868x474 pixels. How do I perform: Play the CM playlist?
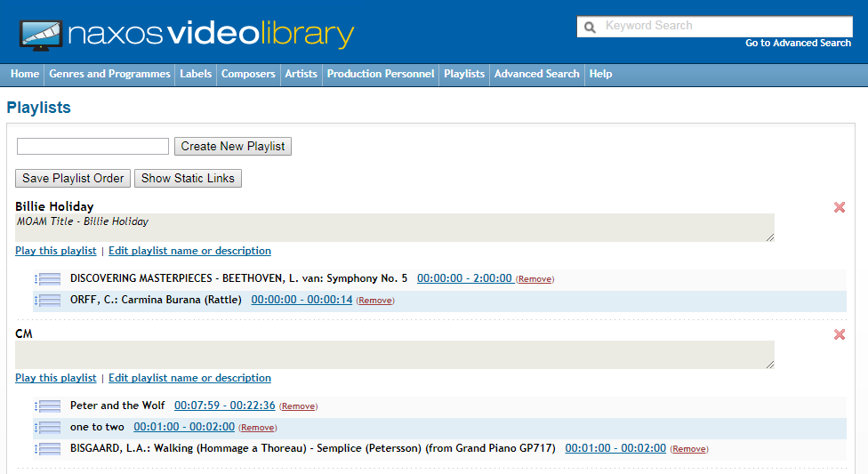56,378
